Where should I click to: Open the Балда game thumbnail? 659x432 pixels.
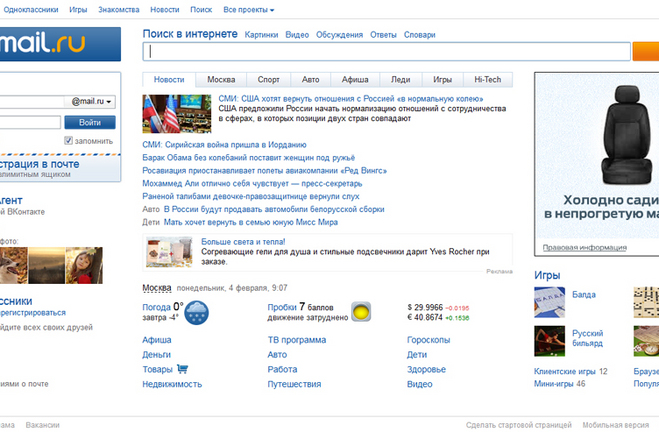[x=549, y=302]
